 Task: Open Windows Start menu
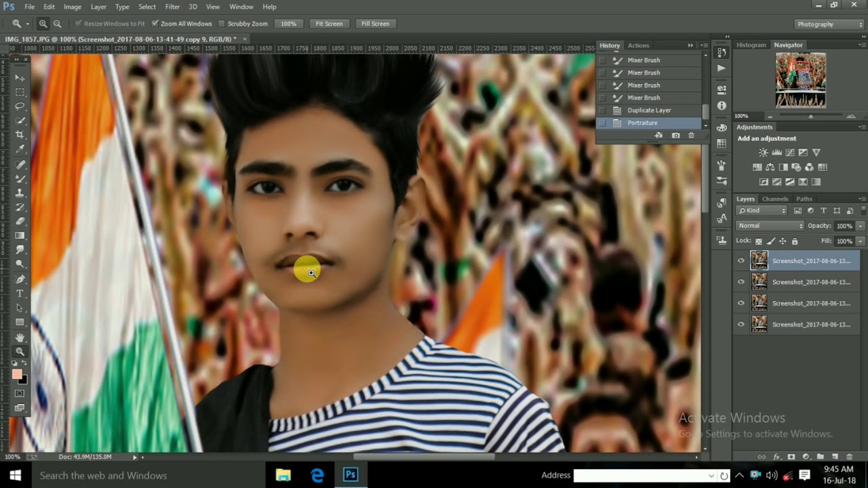(x=15, y=475)
